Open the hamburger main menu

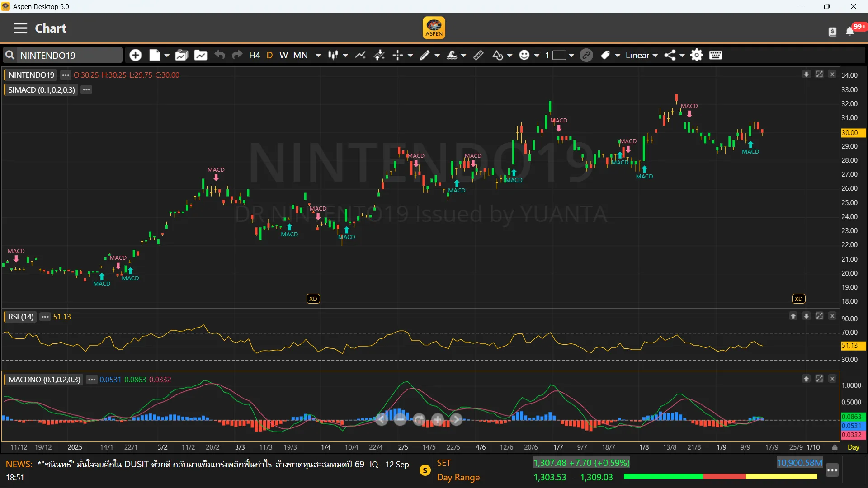[20, 28]
